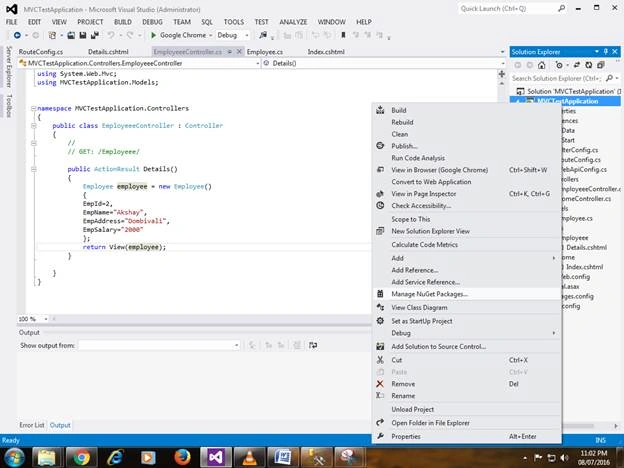Switch to the Error List tab

(x=32, y=425)
